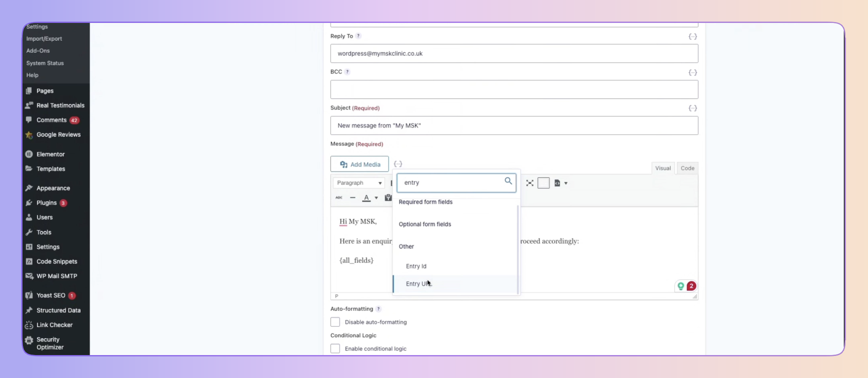Toggle distraction-free fullscreen editor icon

pos(530,183)
